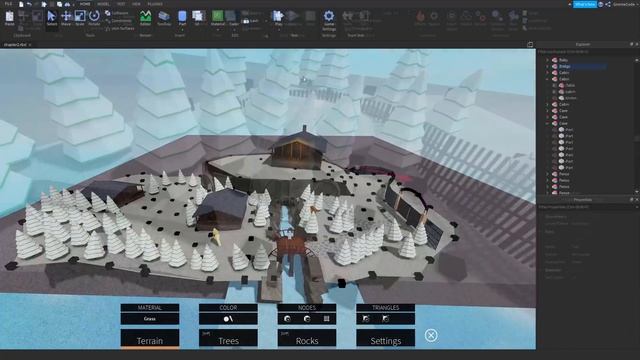640x360 pixels.
Task: Open the Color dropdown arrow
Action: click(233, 29)
